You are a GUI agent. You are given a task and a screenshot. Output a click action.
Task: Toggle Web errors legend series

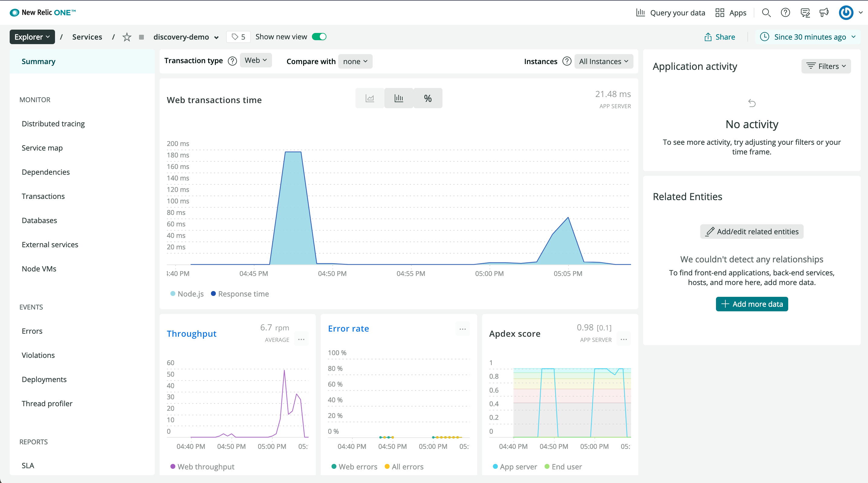(x=354, y=467)
